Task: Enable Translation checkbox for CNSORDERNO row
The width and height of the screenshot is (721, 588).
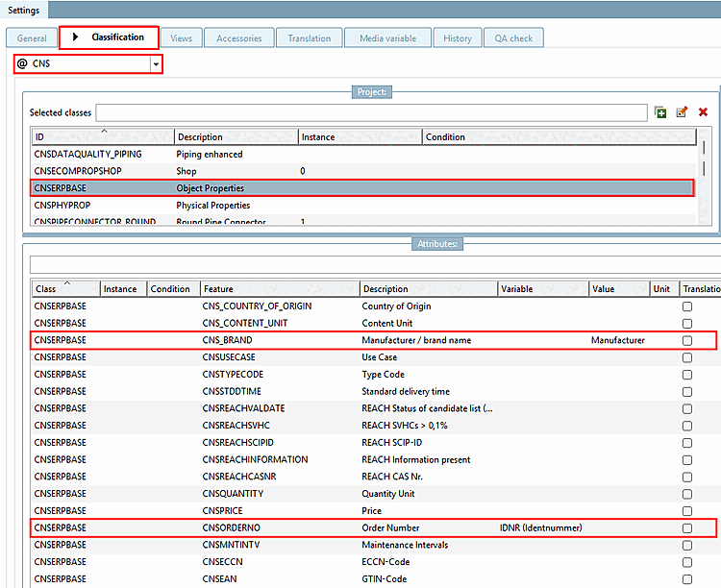Action: click(x=686, y=527)
